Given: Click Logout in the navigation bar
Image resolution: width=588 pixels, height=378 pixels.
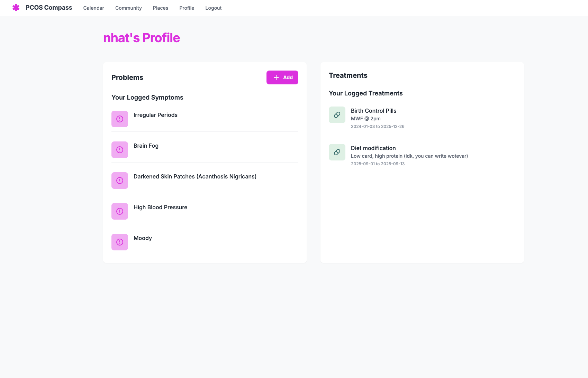Looking at the screenshot, I should coord(213,8).
